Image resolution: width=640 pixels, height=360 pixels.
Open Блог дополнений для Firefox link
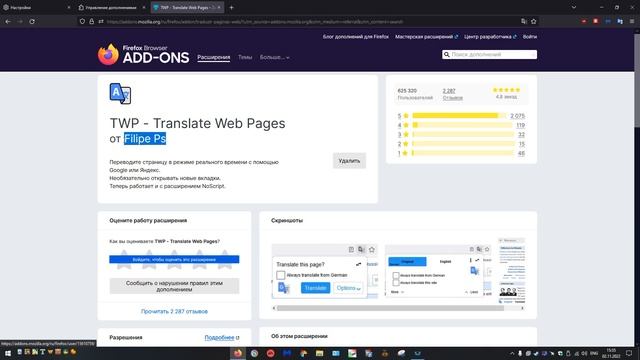point(356,37)
